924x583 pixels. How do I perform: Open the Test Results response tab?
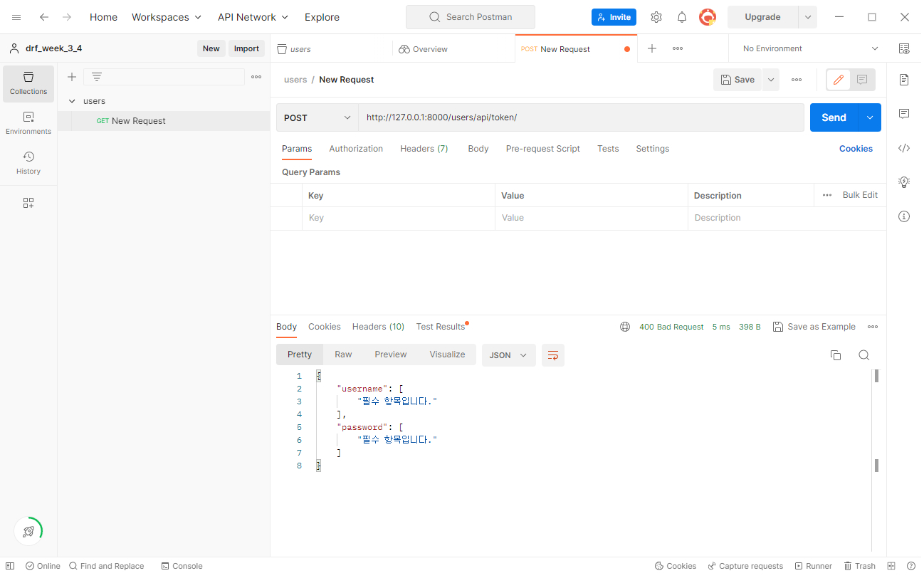click(x=441, y=327)
